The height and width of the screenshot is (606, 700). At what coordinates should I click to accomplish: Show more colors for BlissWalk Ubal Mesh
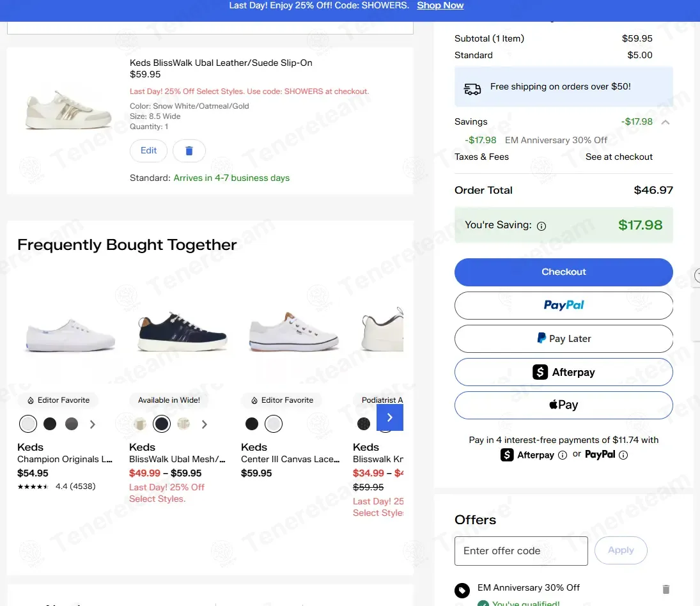(204, 424)
